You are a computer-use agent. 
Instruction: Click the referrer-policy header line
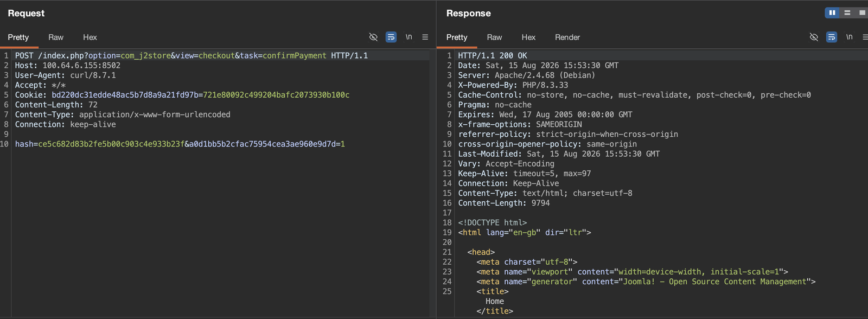tap(568, 134)
